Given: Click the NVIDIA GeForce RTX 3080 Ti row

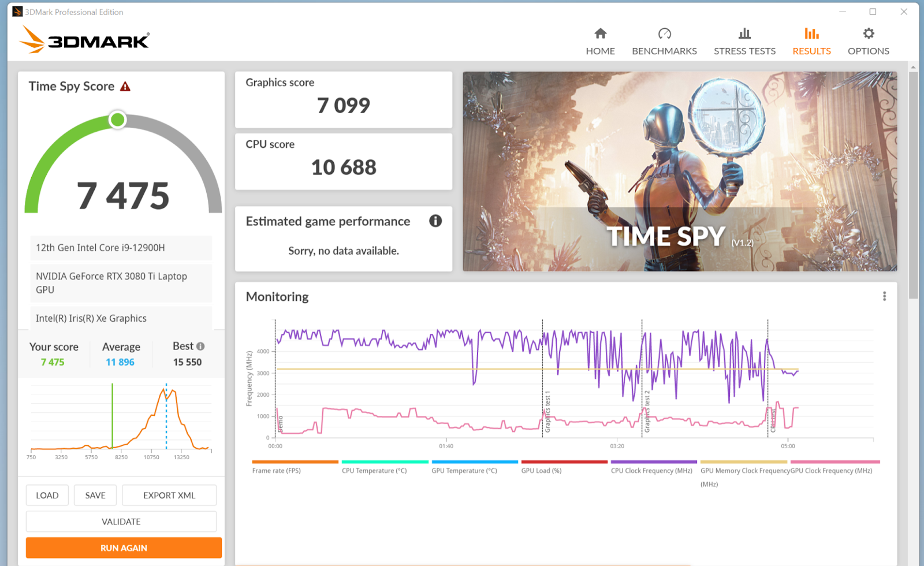Looking at the screenshot, I should (121, 283).
